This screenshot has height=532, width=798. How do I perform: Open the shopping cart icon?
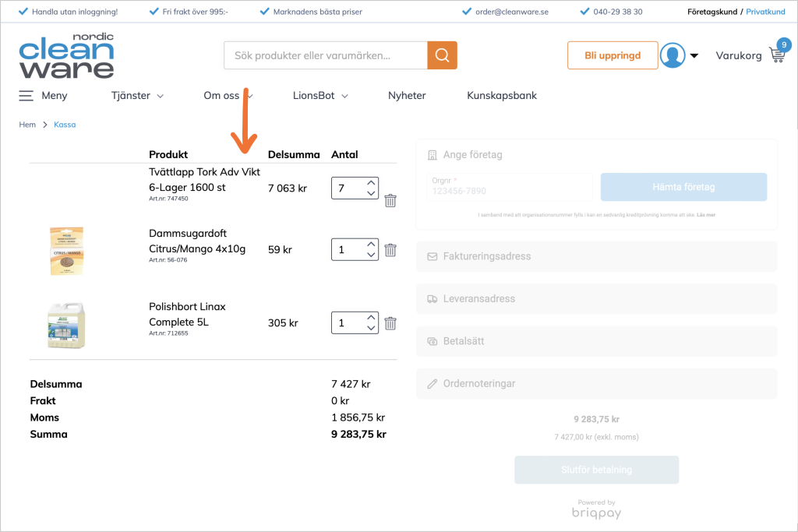click(776, 55)
